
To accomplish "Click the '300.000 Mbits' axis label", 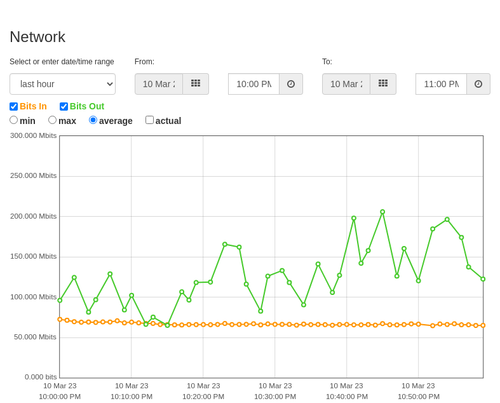I will point(33,136).
